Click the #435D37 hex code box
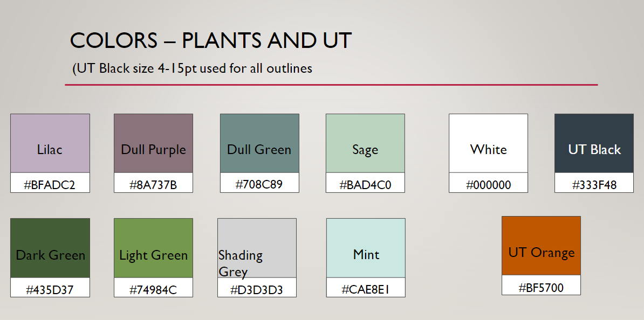 (x=50, y=287)
